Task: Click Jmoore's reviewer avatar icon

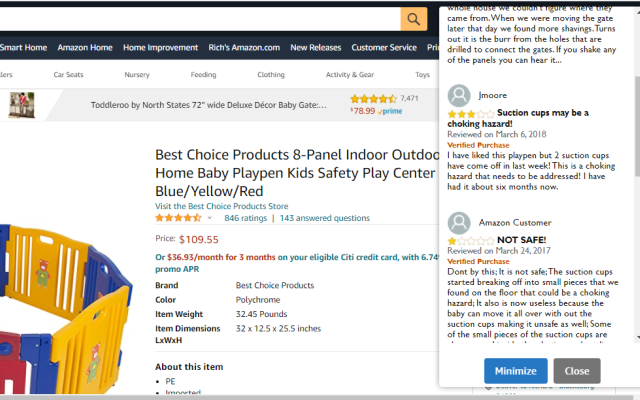Action: tap(459, 95)
